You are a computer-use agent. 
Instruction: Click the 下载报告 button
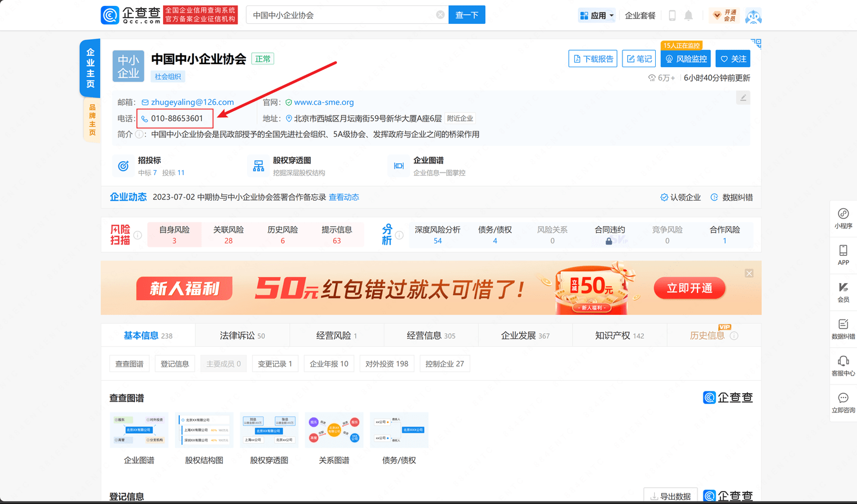point(593,59)
